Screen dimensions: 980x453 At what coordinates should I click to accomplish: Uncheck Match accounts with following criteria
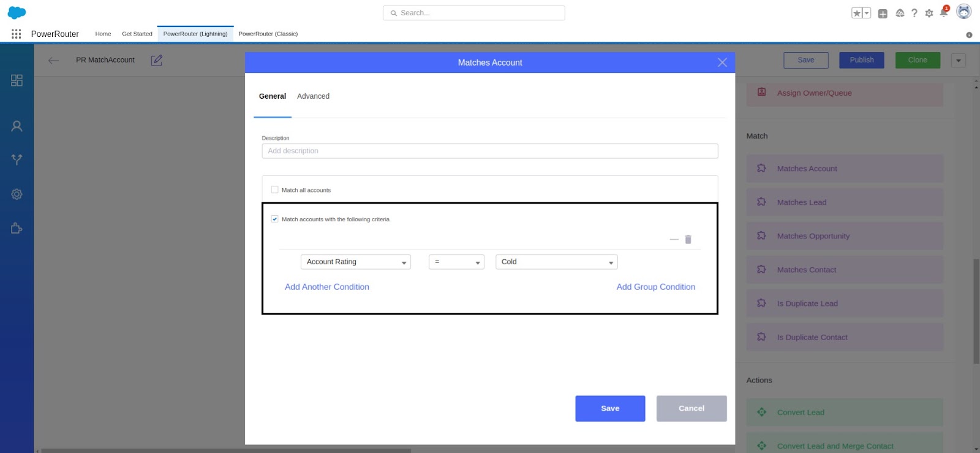274,219
